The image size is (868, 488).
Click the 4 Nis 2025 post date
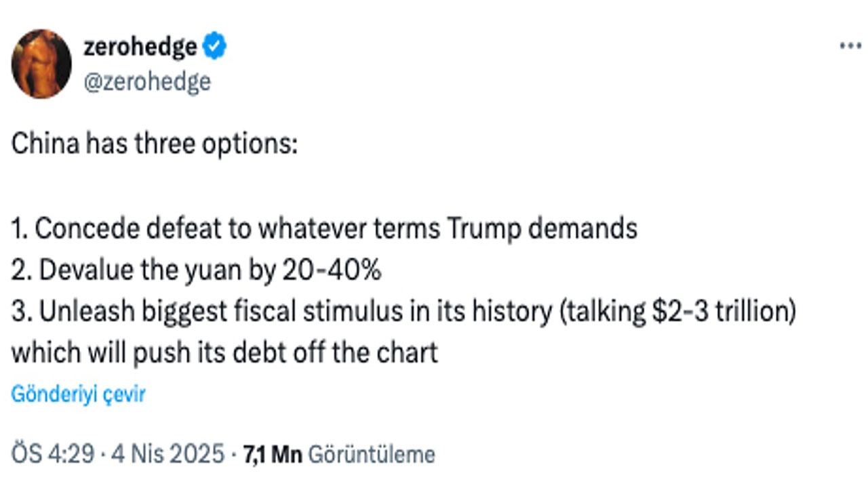pyautogui.click(x=166, y=454)
